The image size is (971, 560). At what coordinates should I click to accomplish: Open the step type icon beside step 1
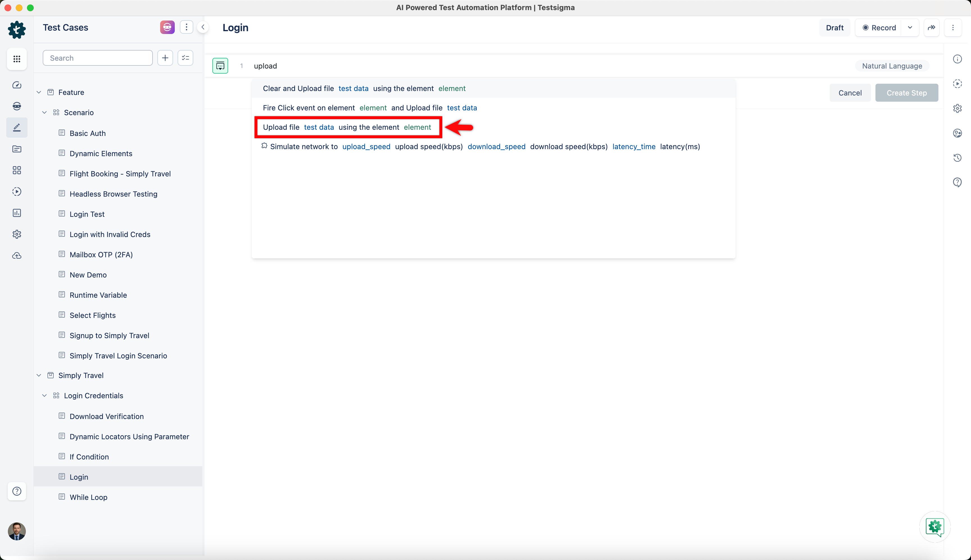tap(220, 66)
